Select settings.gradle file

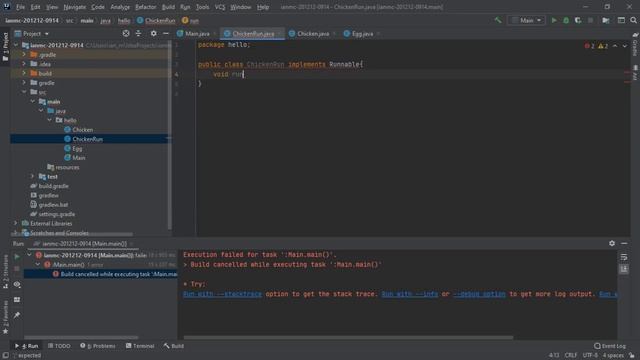click(x=57, y=214)
